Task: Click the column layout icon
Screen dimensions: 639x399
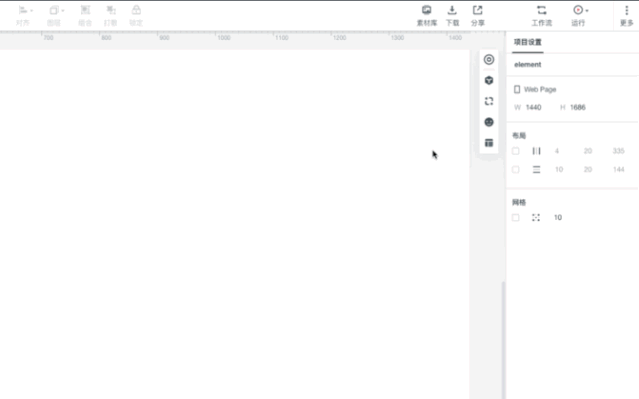Action: tap(536, 151)
